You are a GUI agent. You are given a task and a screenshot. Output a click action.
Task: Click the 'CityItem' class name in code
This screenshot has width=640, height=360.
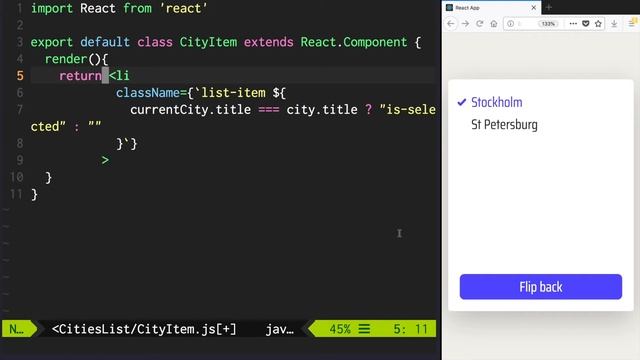pos(208,42)
